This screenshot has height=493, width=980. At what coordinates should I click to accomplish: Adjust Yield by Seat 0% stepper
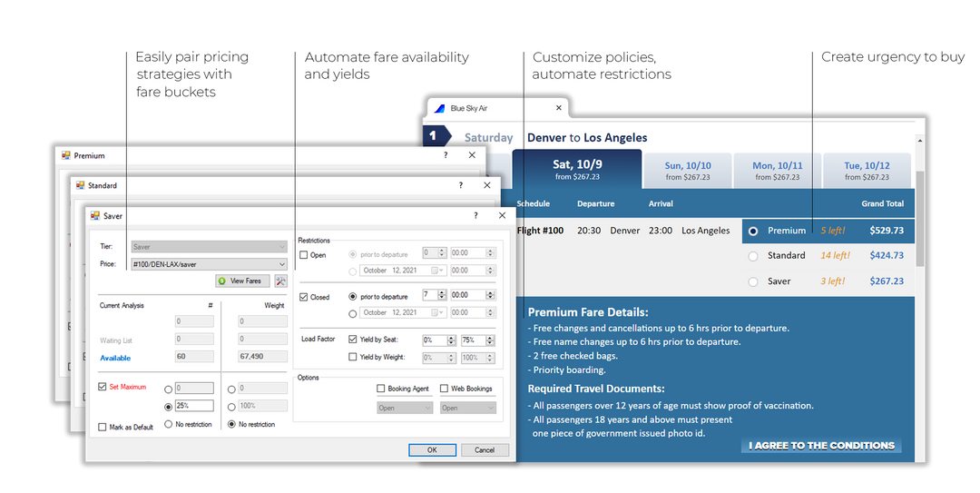[451, 340]
